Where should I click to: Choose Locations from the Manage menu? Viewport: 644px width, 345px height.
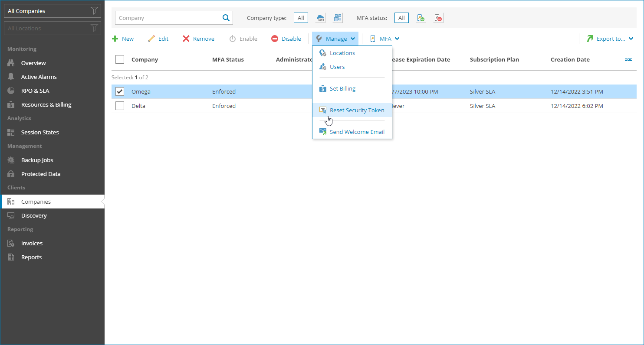pos(352,53)
